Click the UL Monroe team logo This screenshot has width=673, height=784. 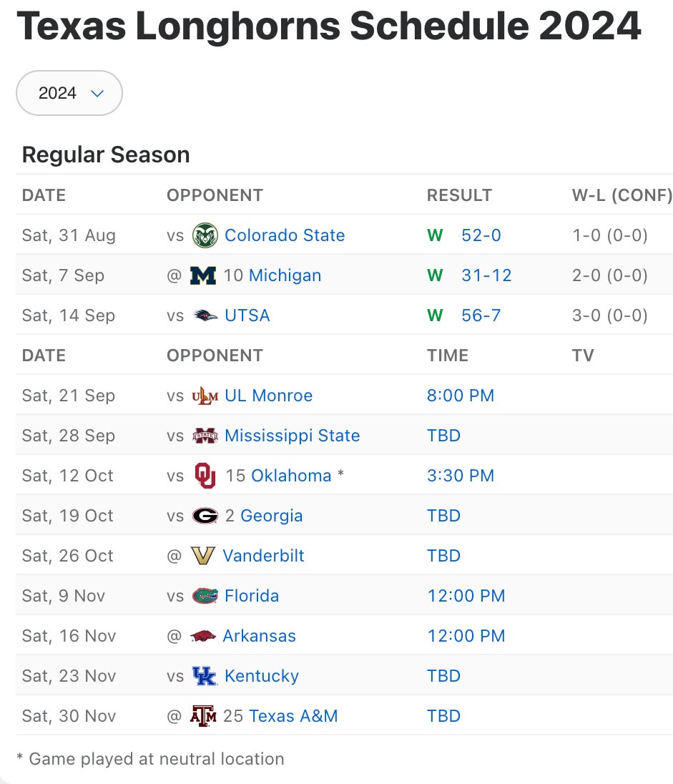(x=205, y=396)
